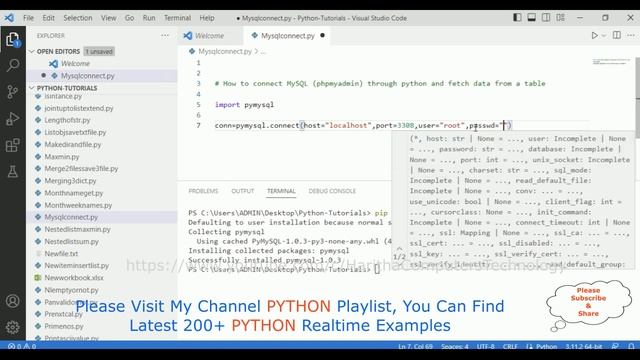Image resolution: width=640 pixels, height=360 pixels.
Task: Select Python interpreter 3.11.2 64-bit
Action: click(584, 347)
